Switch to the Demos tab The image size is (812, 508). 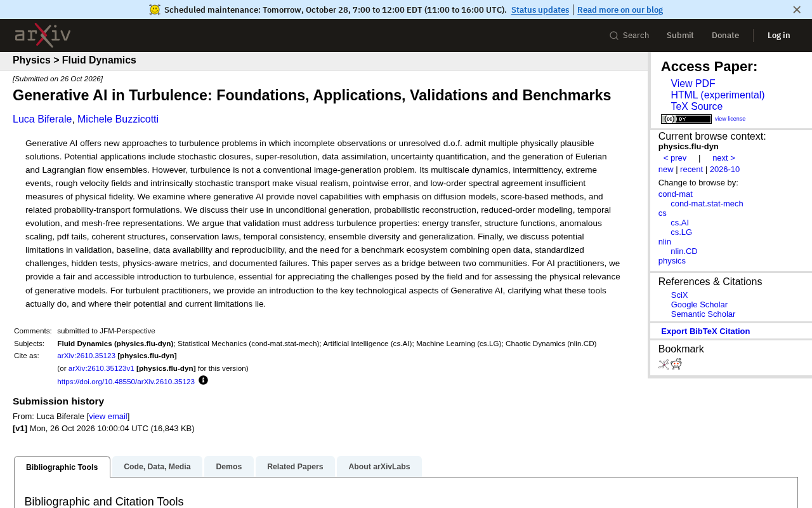coord(229,467)
